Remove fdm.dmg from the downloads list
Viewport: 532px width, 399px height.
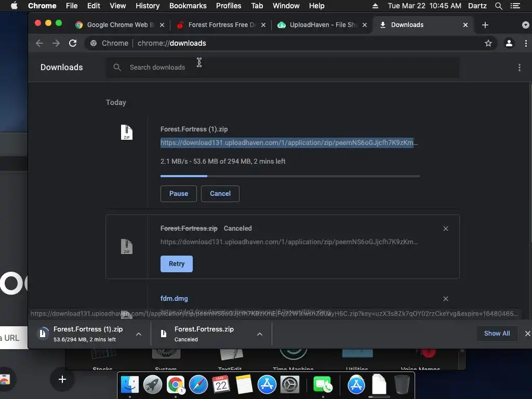click(446, 299)
